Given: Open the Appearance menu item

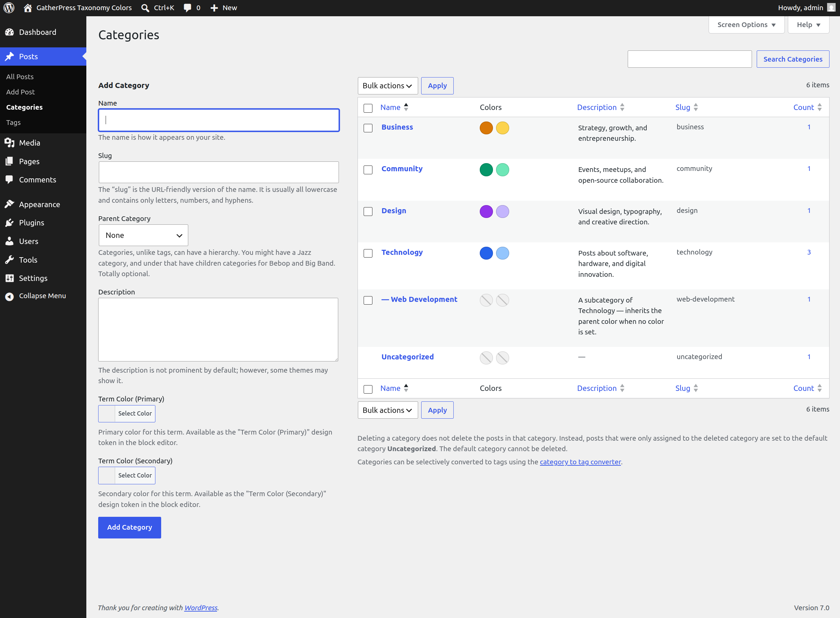Looking at the screenshot, I should coord(43,204).
